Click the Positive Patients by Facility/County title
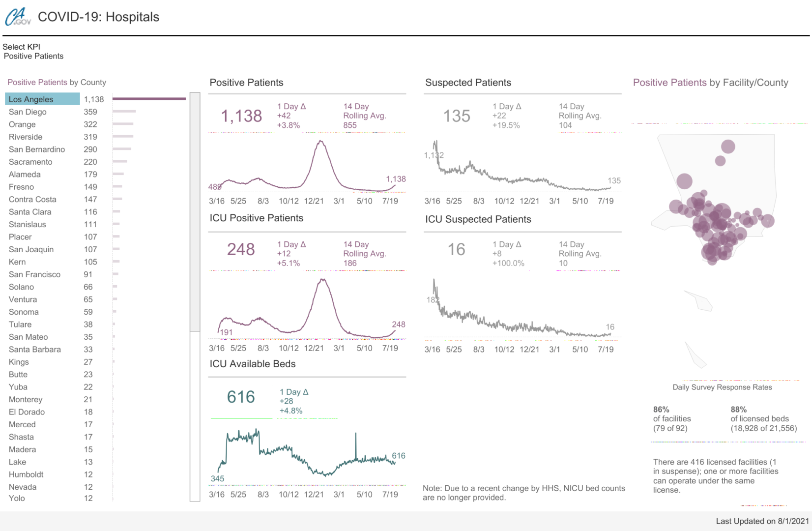The width and height of the screenshot is (812, 531). click(710, 83)
